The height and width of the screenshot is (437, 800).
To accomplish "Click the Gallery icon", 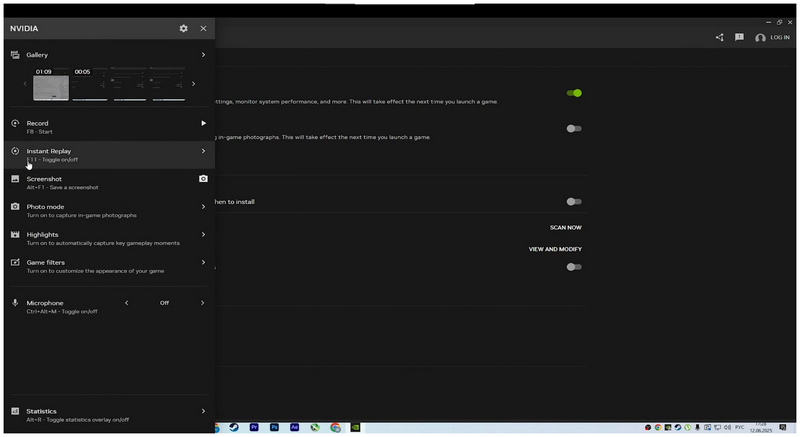I will [x=15, y=55].
